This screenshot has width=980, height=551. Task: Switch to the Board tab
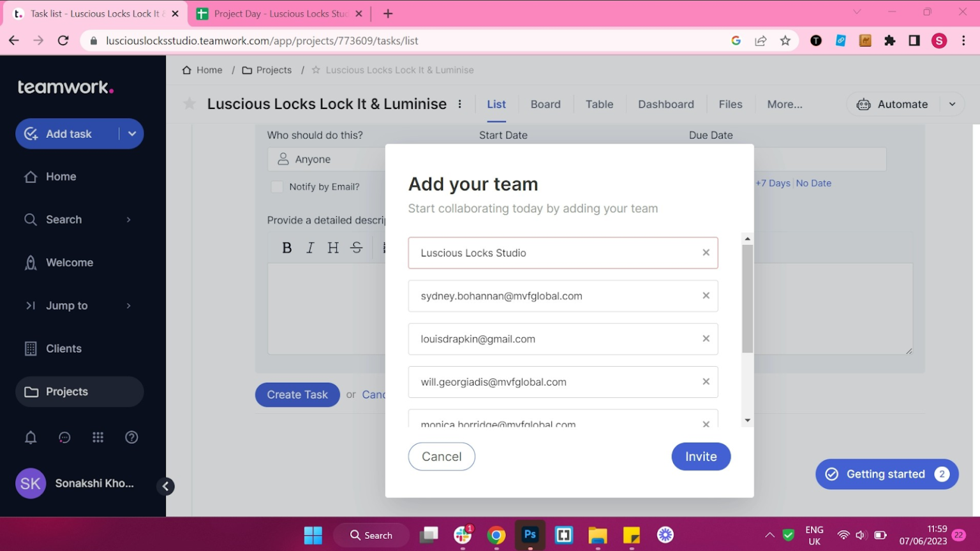[545, 104]
